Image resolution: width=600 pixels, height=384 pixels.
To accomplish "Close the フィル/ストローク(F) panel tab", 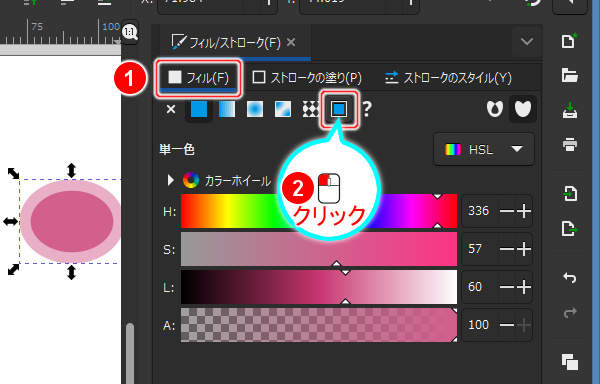I will 291,42.
